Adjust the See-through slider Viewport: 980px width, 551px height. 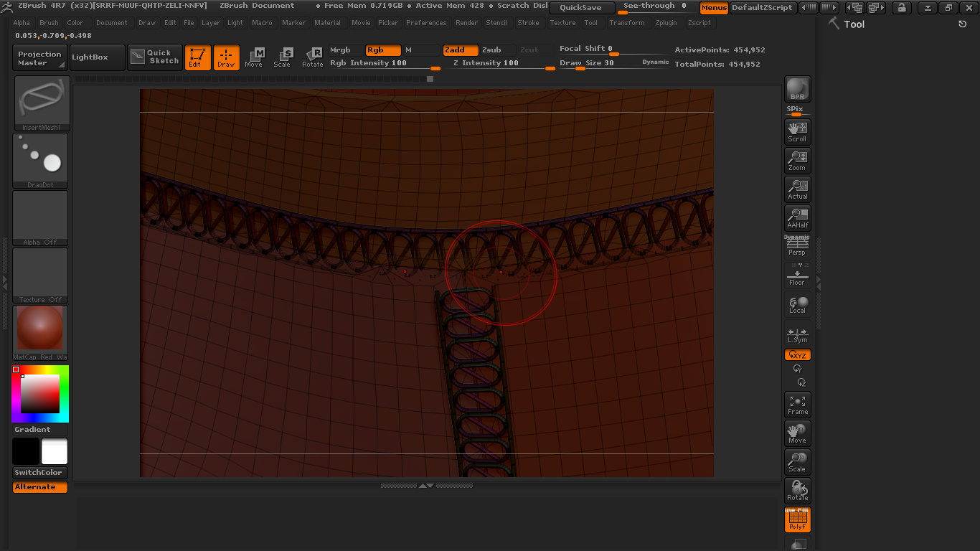click(x=656, y=7)
